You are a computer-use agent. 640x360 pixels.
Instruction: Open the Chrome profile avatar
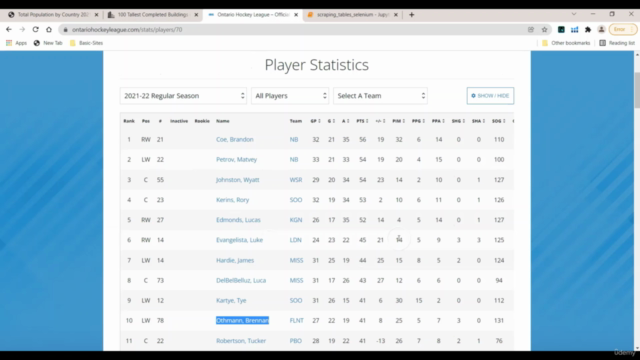click(x=602, y=29)
